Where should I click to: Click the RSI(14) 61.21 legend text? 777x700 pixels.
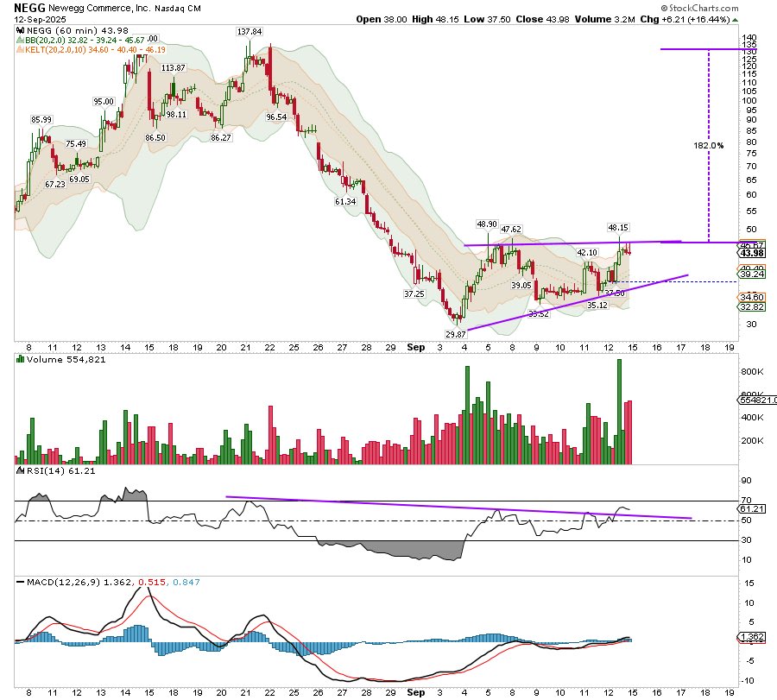pyautogui.click(x=60, y=471)
